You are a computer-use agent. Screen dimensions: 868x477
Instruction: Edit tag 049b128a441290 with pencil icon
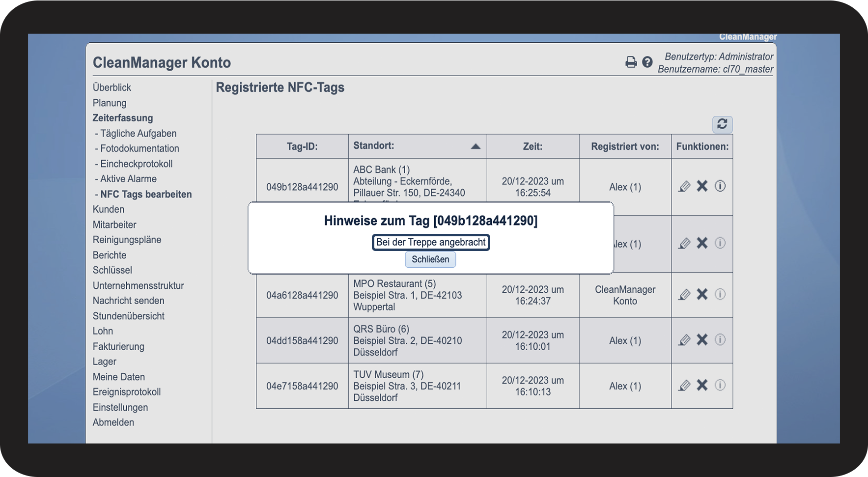[684, 186]
